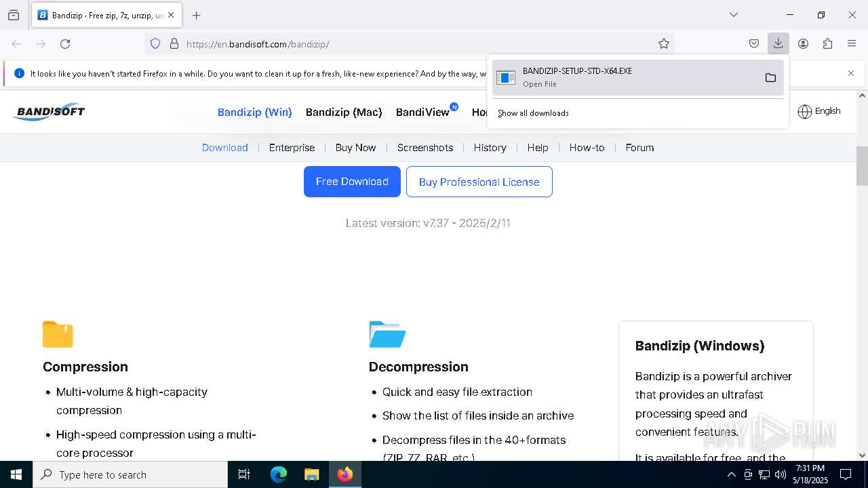This screenshot has width=868, height=488.
Task: Click the tracking protection shield icon
Action: [x=155, y=43]
